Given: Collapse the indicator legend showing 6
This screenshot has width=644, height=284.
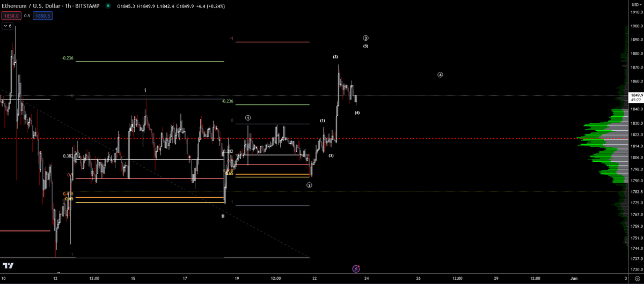Looking at the screenshot, I should click(8, 26).
